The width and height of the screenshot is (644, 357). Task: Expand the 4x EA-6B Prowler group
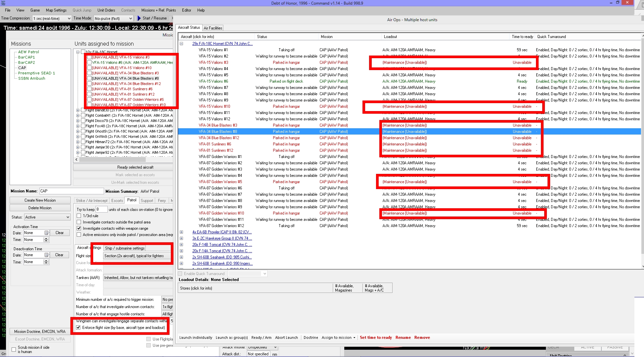(x=181, y=232)
